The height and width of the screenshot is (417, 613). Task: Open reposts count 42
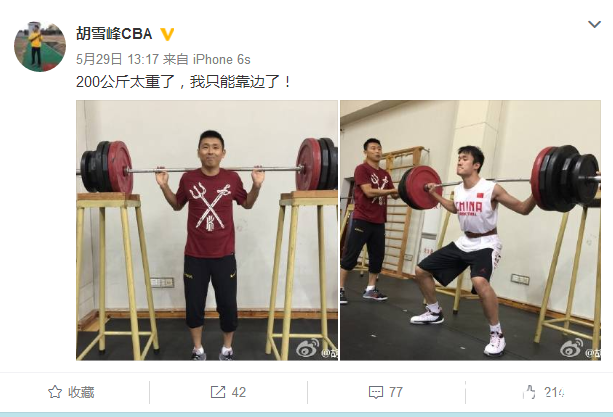[238, 392]
